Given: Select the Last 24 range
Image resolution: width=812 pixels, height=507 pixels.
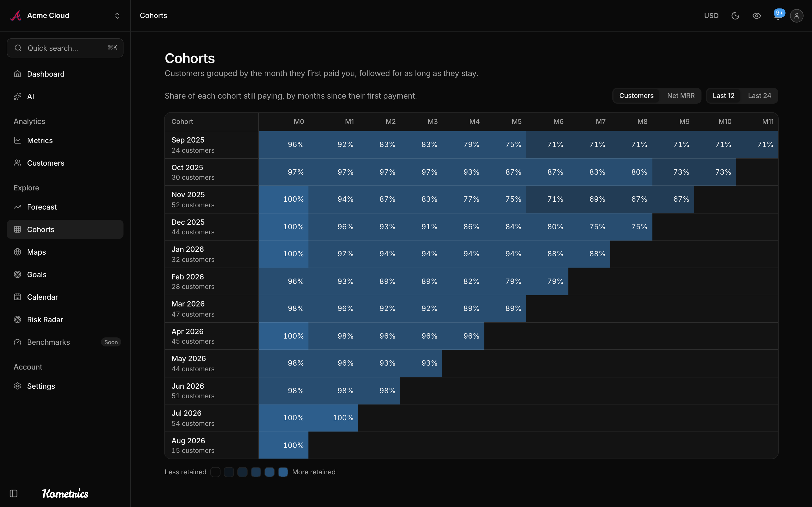Looking at the screenshot, I should coord(759,95).
